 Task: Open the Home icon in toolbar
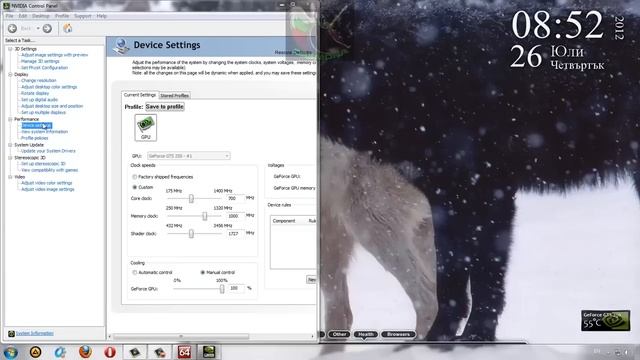point(68,28)
